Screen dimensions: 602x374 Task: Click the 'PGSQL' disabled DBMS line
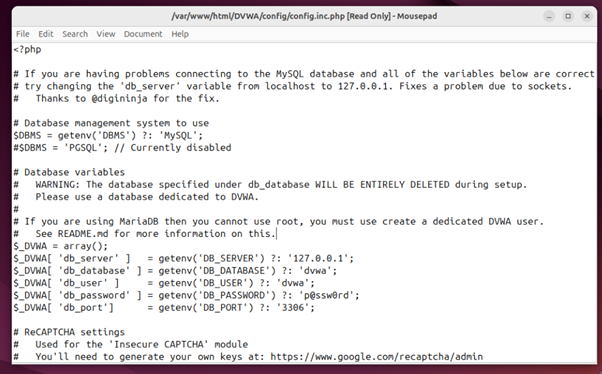tap(122, 148)
